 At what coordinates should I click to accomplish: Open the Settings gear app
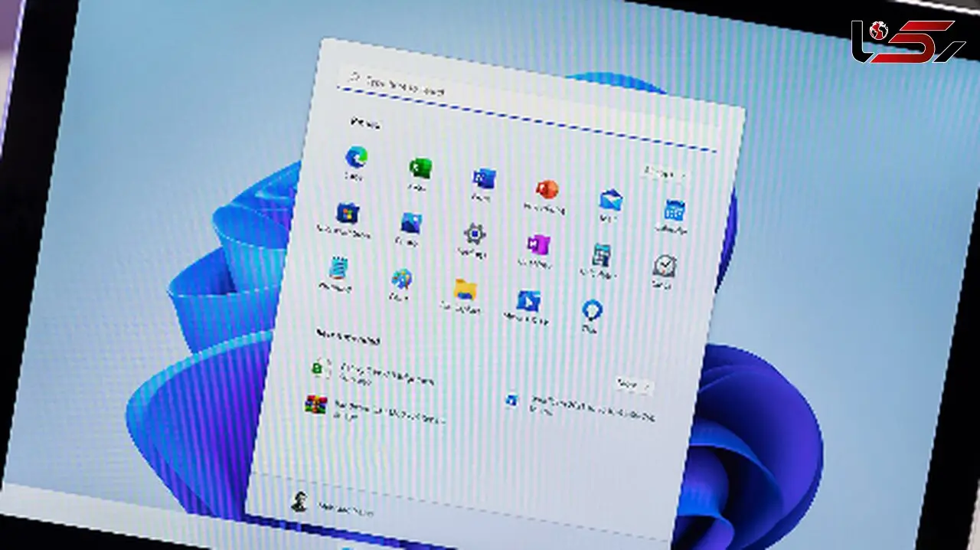[474, 234]
